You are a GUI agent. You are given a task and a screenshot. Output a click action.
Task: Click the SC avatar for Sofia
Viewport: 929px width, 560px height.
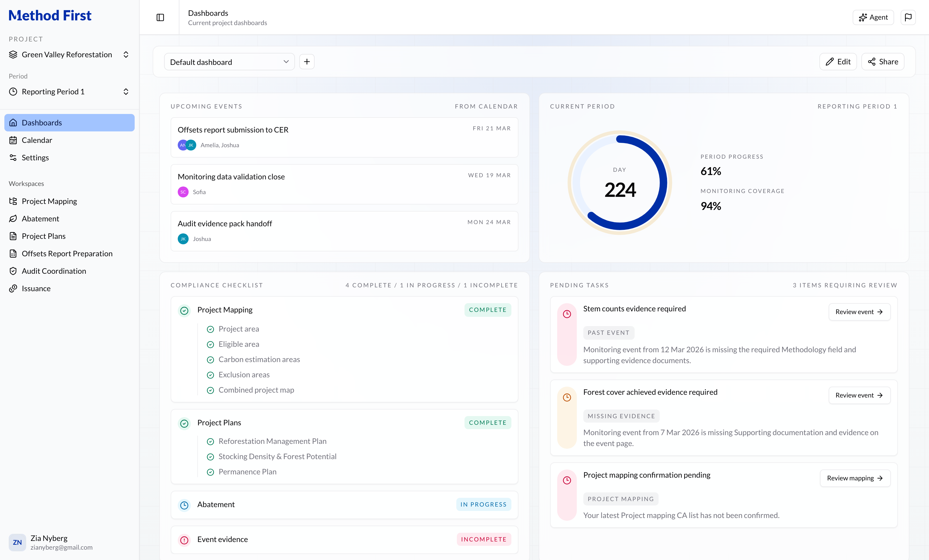click(183, 192)
